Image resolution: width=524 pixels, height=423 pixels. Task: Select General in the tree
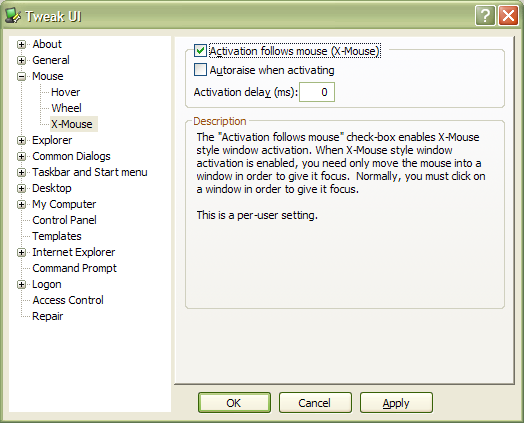coord(51,60)
